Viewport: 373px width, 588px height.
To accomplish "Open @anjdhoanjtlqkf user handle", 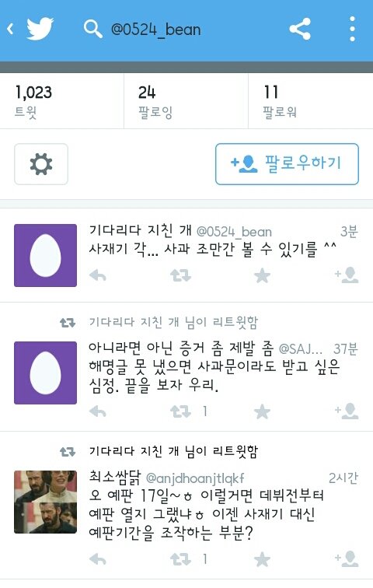I will click(x=195, y=478).
